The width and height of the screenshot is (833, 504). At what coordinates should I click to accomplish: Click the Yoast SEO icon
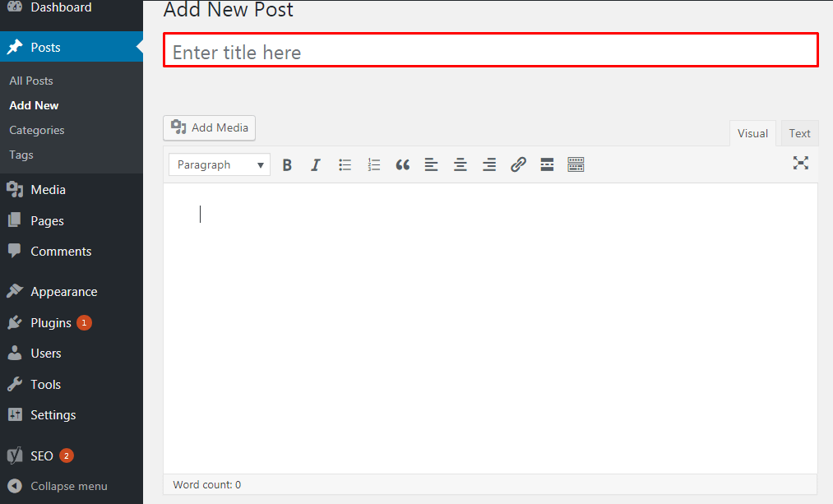coord(15,455)
